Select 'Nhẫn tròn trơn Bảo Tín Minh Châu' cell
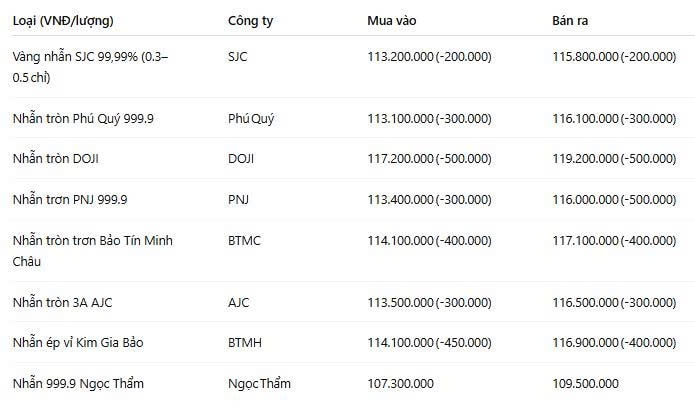The width and height of the screenshot is (695, 408). click(93, 251)
